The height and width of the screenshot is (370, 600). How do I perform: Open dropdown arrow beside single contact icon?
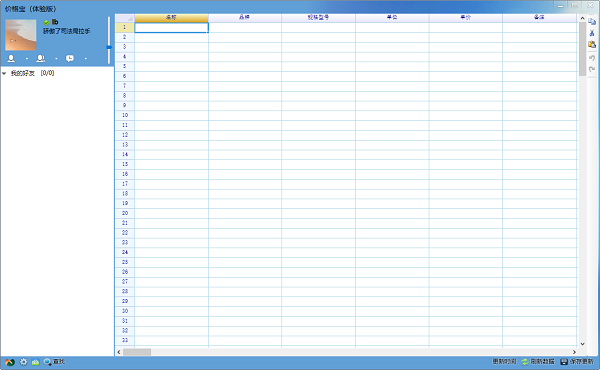click(x=27, y=59)
